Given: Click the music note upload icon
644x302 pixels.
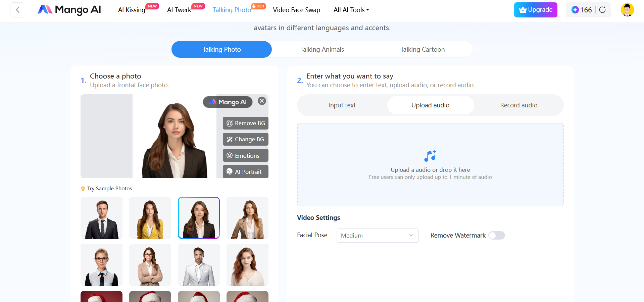Looking at the screenshot, I should pos(430,156).
